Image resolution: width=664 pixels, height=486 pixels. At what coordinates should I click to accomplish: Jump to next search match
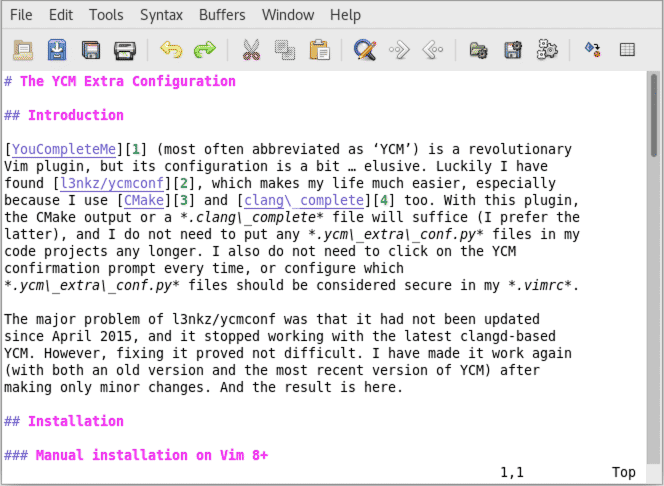coord(399,49)
